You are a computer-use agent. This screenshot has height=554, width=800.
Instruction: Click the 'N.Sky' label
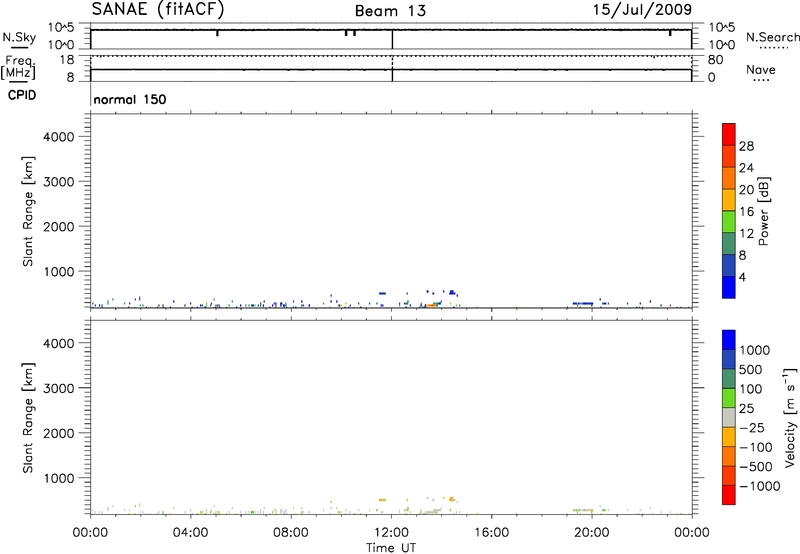point(19,37)
